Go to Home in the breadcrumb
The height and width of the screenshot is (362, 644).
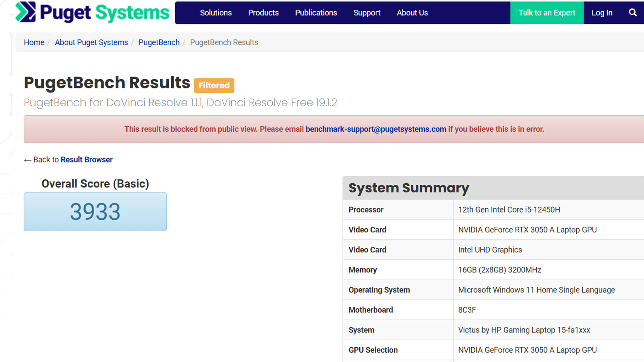coord(34,42)
